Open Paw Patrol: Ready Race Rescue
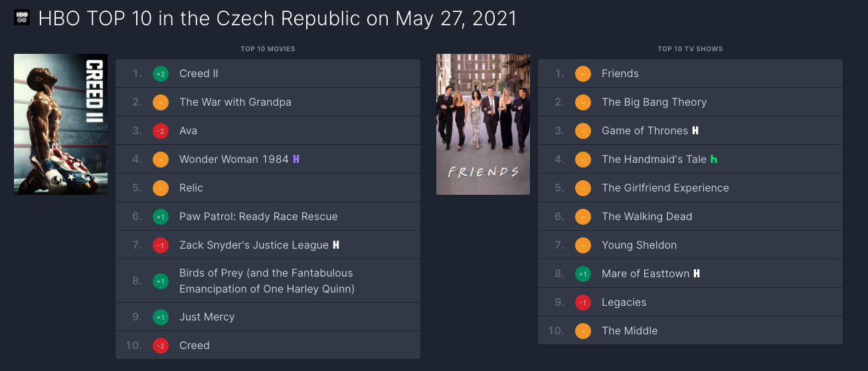The width and height of the screenshot is (868, 371). 258,217
